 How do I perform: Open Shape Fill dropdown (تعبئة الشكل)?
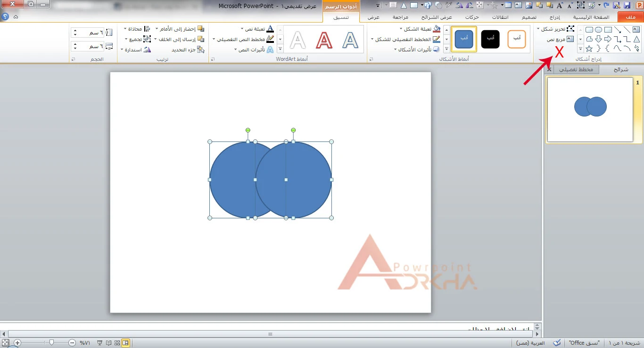pos(420,29)
